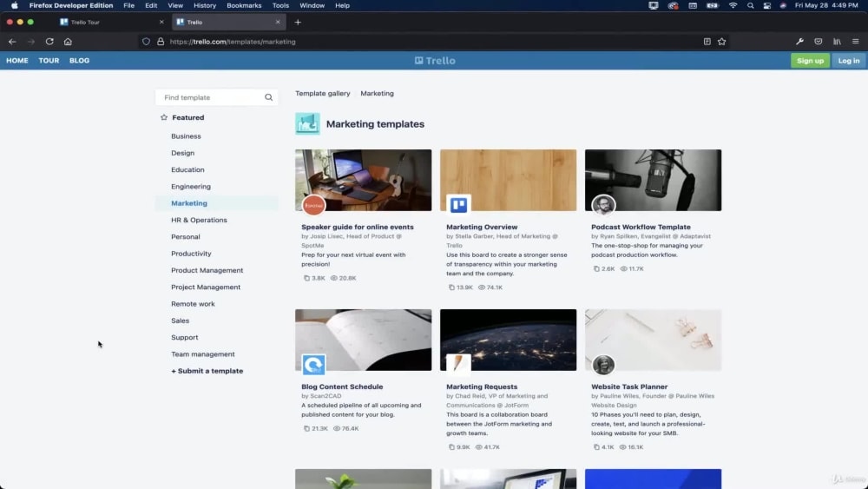Bookmark this page with the star icon

[x=722, y=42]
